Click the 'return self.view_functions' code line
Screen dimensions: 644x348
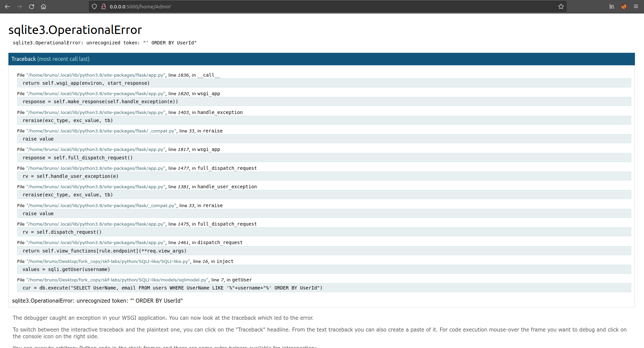click(104, 251)
